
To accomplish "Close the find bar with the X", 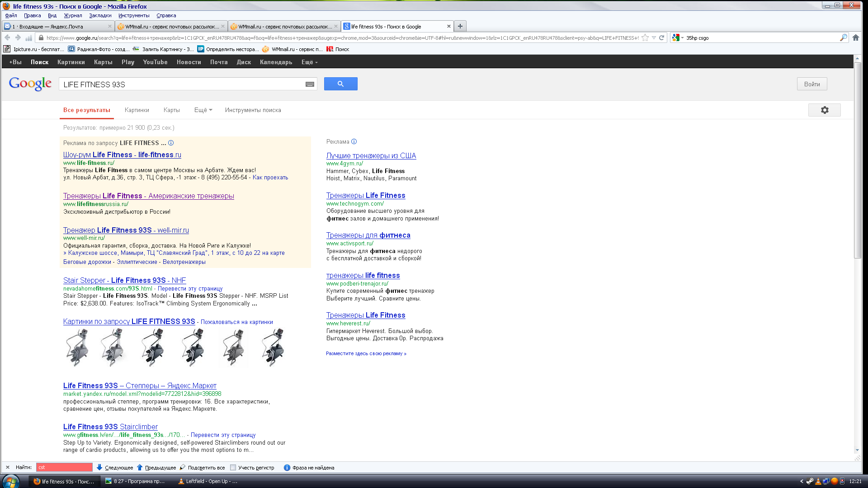I will (7, 468).
